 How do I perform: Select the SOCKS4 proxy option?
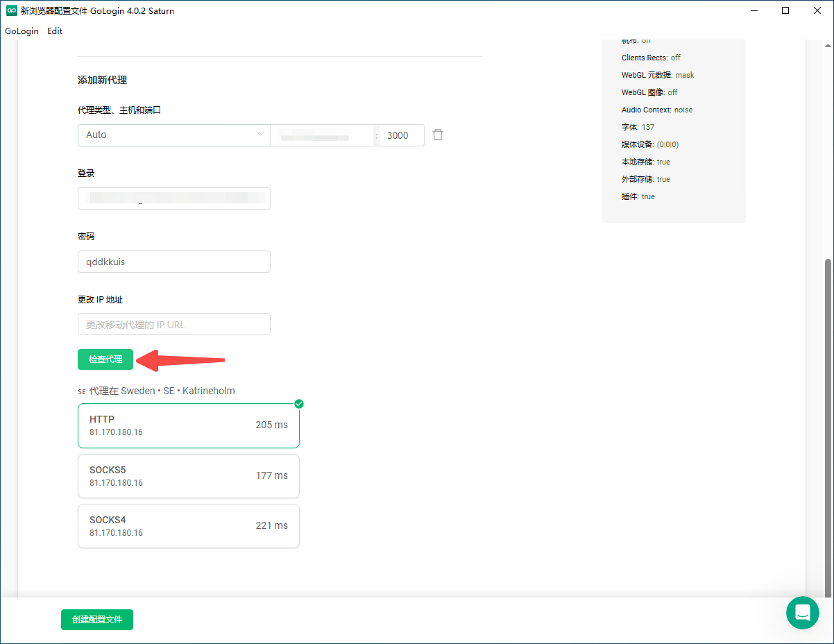[188, 526]
